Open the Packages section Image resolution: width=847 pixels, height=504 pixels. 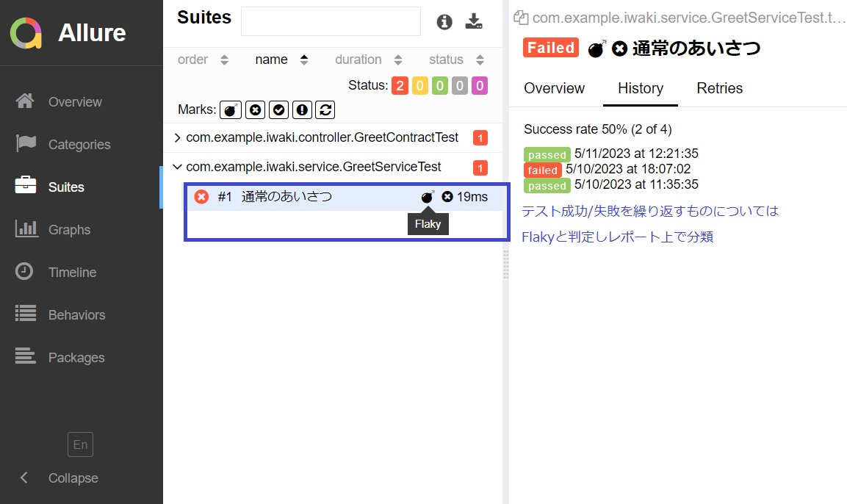pos(76,358)
